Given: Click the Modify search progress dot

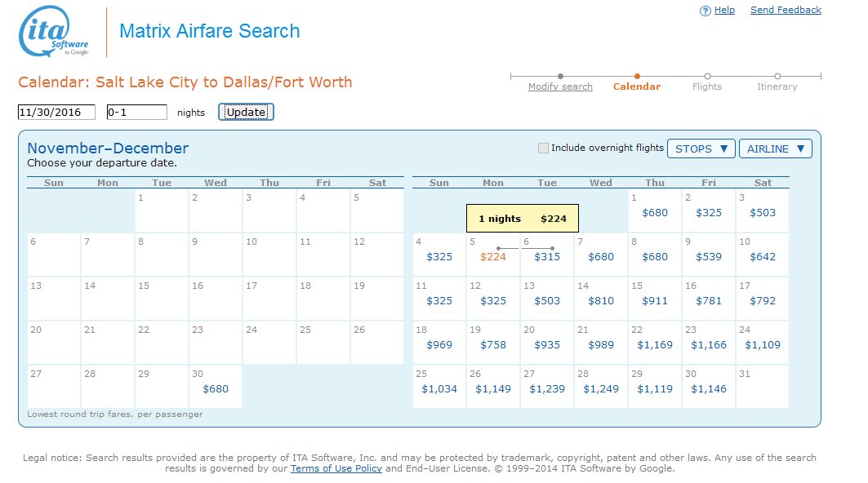Looking at the screenshot, I should click(x=560, y=74).
